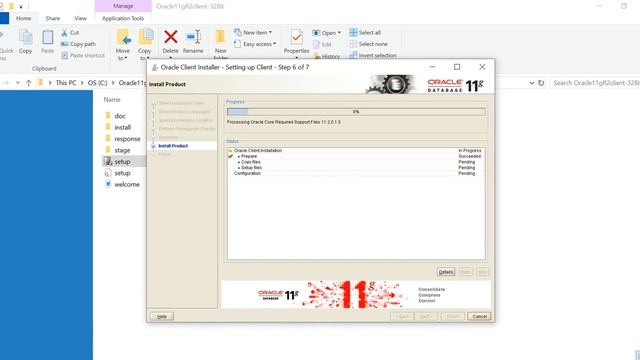Click the Setup files status row
This screenshot has height=360, width=640.
pos(356,168)
